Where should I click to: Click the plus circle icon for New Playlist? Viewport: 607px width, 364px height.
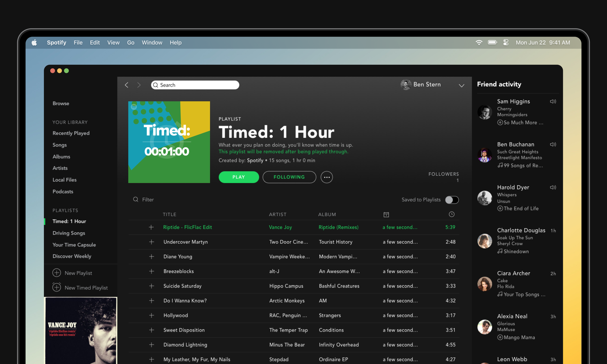click(57, 273)
